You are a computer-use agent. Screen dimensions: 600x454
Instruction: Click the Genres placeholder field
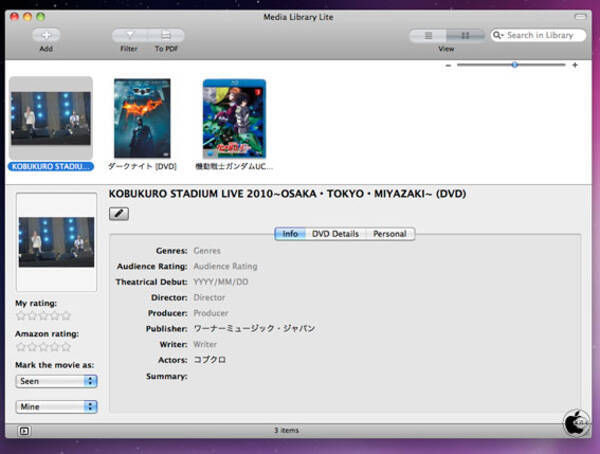point(207,251)
